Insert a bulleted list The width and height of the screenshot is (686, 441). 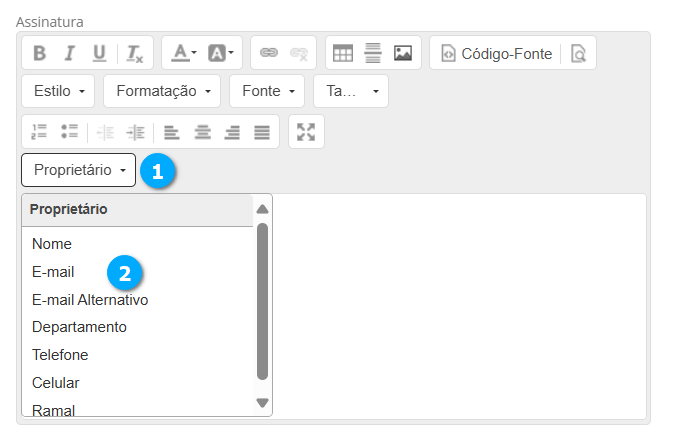[x=69, y=132]
